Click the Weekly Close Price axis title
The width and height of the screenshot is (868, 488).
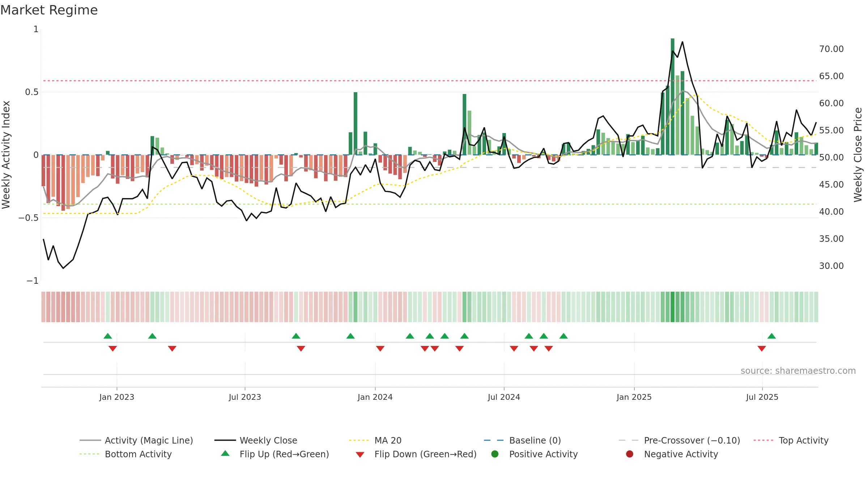858,155
